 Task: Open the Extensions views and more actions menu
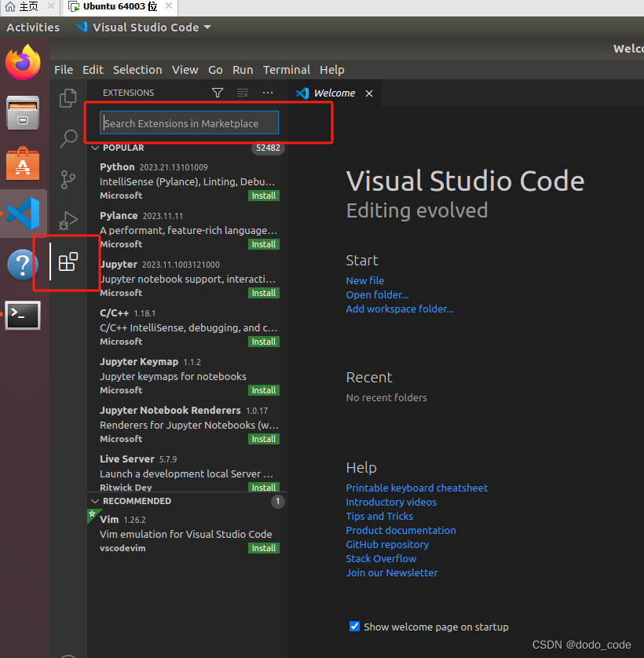(268, 93)
